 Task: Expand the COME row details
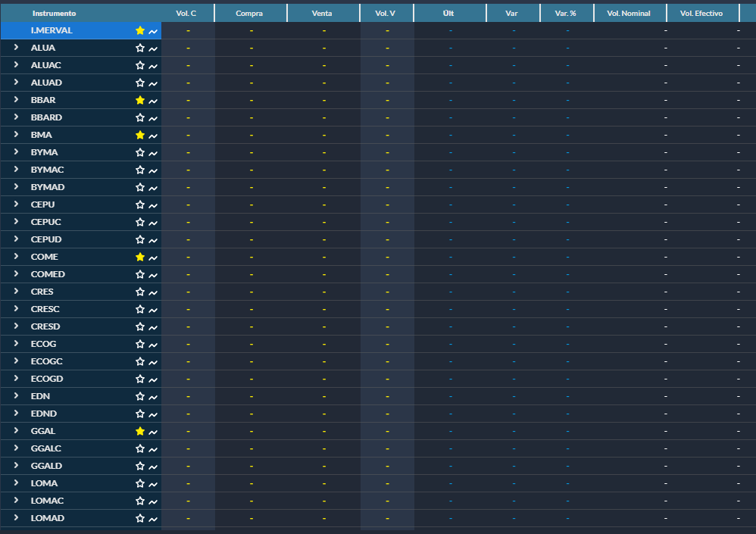(16, 257)
